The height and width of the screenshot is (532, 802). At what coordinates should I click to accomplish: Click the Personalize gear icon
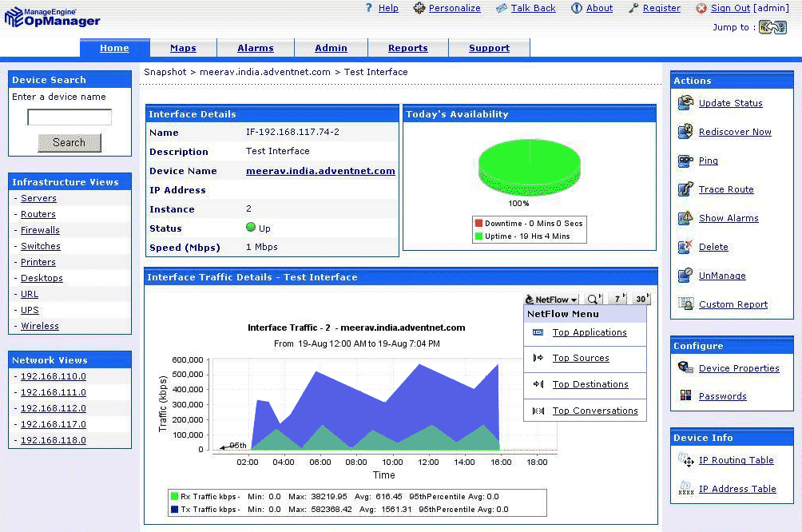click(x=419, y=8)
